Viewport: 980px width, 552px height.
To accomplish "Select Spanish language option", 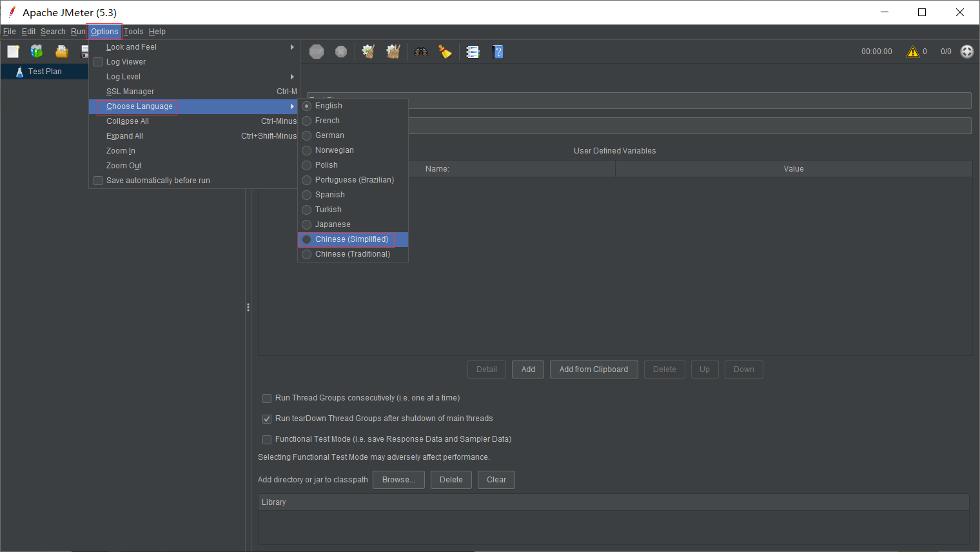I will coord(353,195).
